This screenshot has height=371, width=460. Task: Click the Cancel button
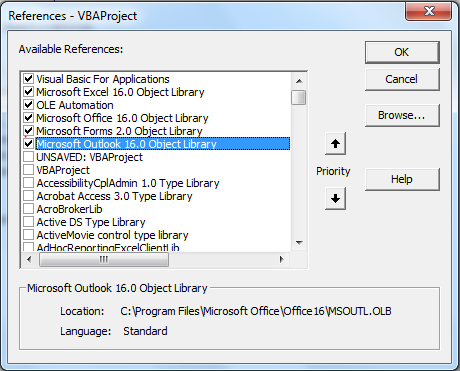coord(402,79)
